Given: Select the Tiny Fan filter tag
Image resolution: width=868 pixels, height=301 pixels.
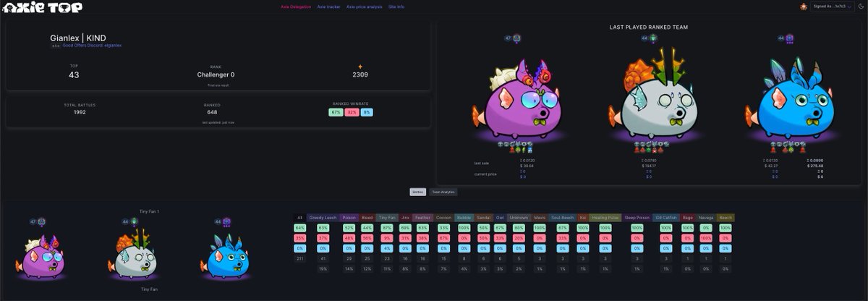Looking at the screenshot, I should point(387,217).
